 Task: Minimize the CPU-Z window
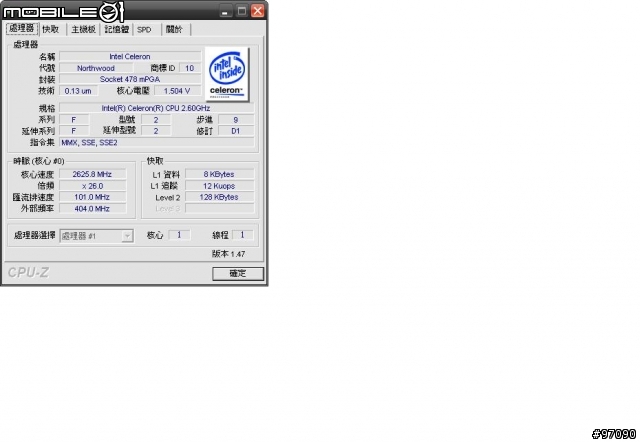pos(224,11)
